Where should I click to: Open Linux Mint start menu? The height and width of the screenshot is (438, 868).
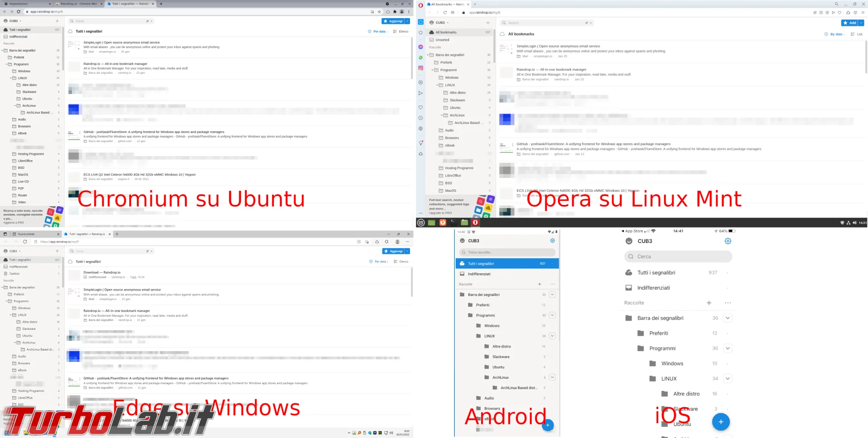coord(421,223)
